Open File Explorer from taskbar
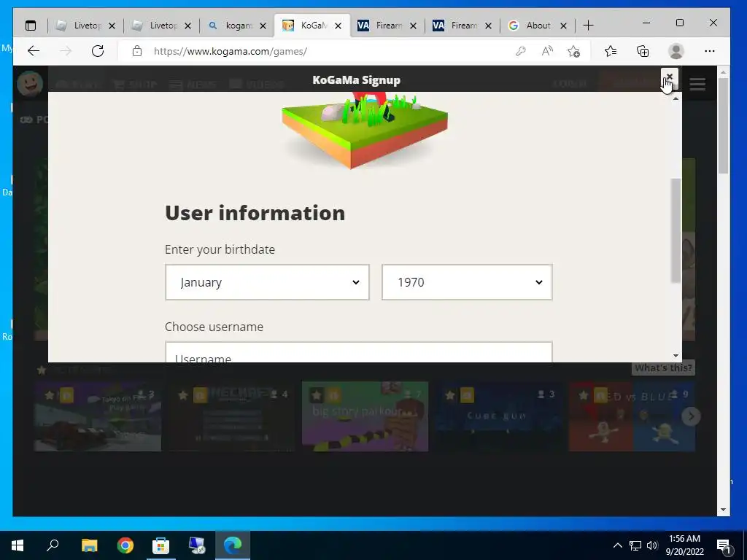 89,545
